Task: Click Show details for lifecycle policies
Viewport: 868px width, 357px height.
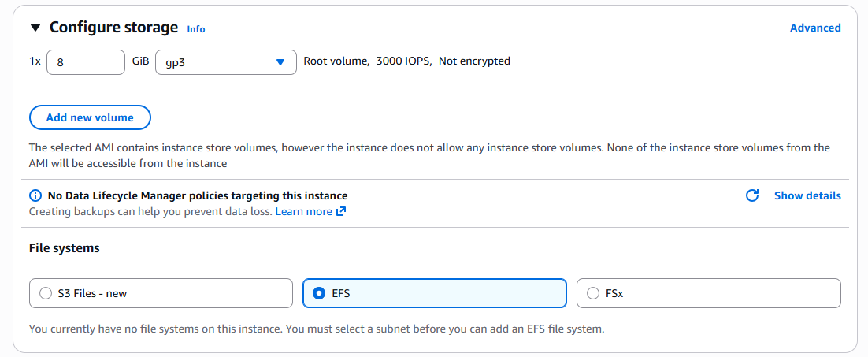Action: (x=807, y=195)
